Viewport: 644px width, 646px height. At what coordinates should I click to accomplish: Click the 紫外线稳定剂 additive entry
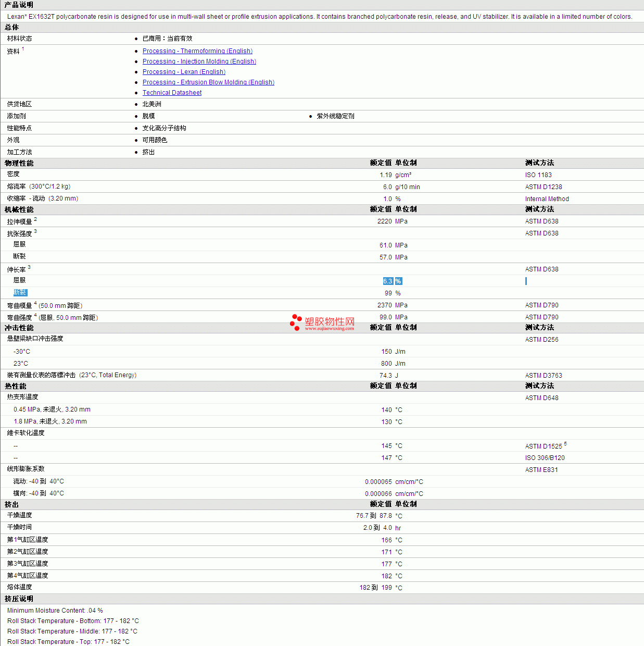pos(336,116)
